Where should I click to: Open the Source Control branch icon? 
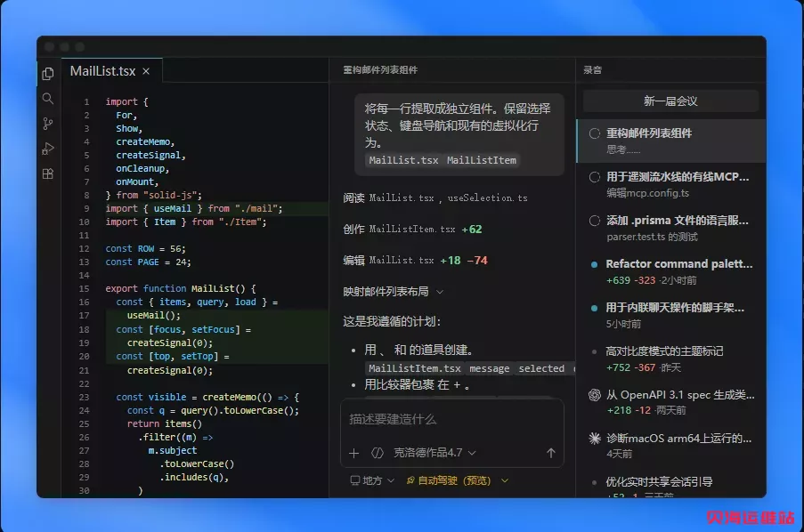coord(48,124)
